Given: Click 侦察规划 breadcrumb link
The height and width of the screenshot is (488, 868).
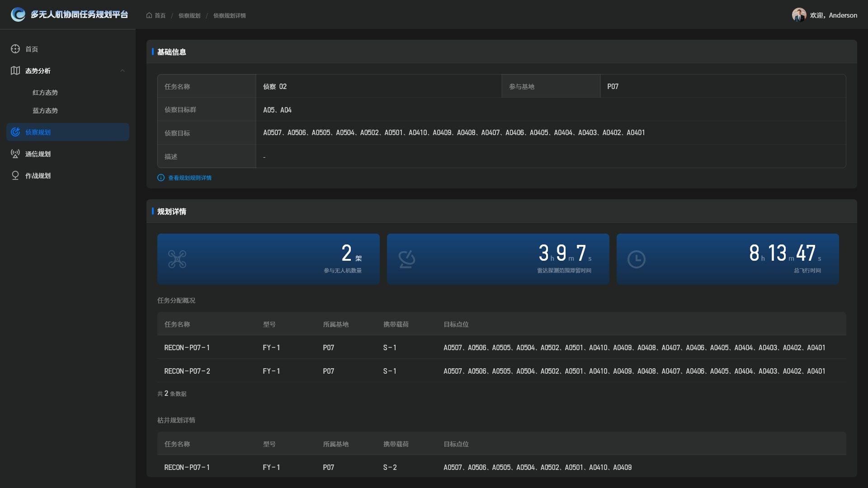Looking at the screenshot, I should point(189,15).
